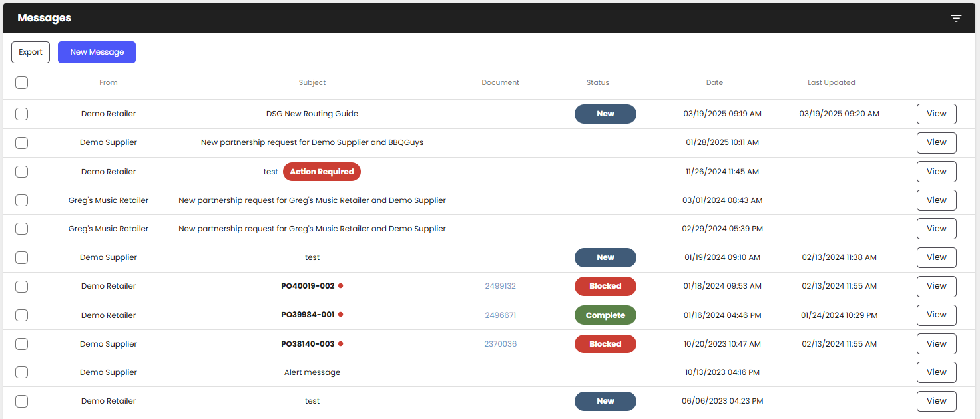Click the Complete status badge for PO39984-001

[x=605, y=315]
